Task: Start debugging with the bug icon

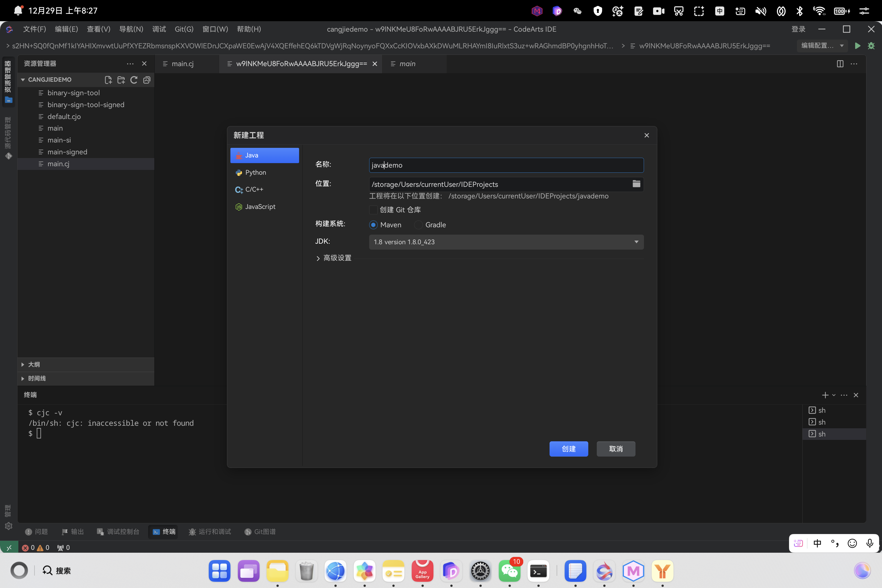Action: tap(871, 46)
